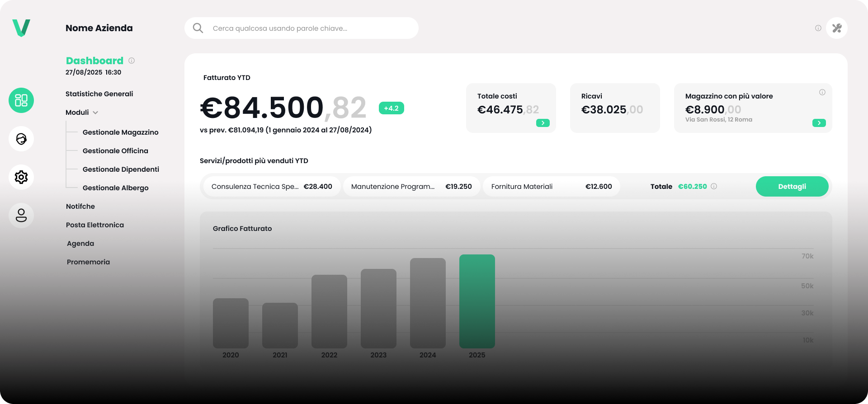The height and width of the screenshot is (404, 868).
Task: Collapse the Moduli chevron
Action: click(x=95, y=113)
